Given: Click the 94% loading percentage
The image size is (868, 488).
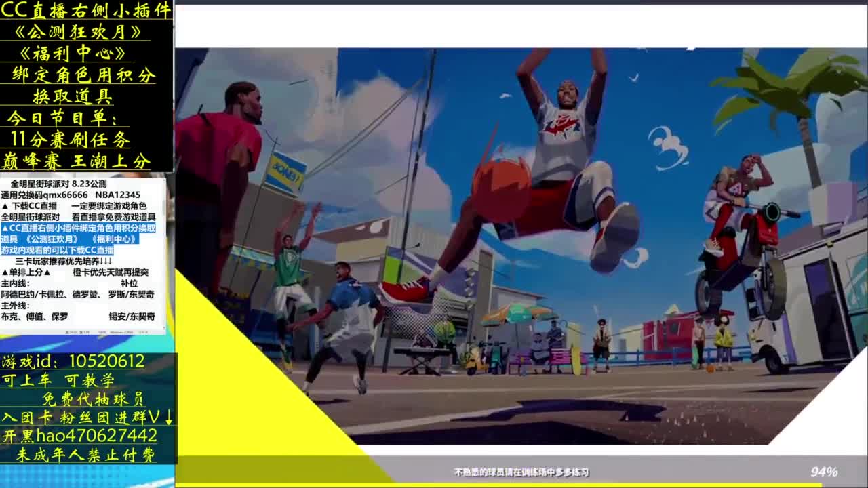Looking at the screenshot, I should pos(824,472).
